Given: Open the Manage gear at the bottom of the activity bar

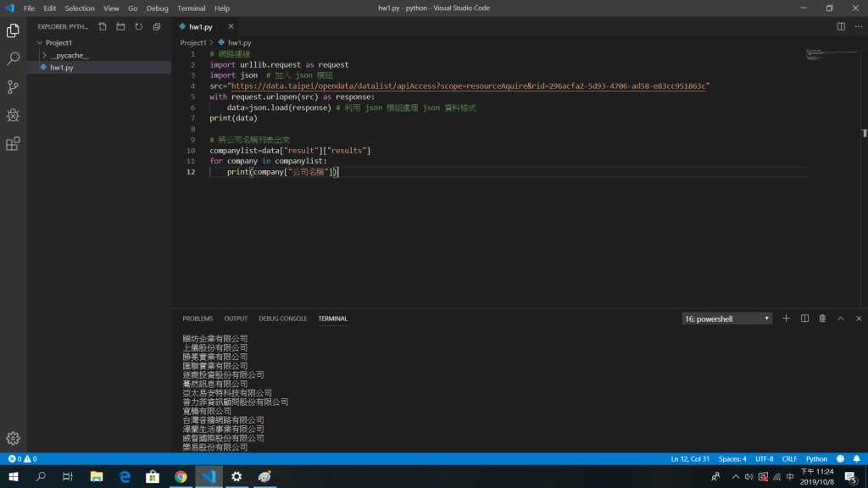Looking at the screenshot, I should pyautogui.click(x=13, y=438).
